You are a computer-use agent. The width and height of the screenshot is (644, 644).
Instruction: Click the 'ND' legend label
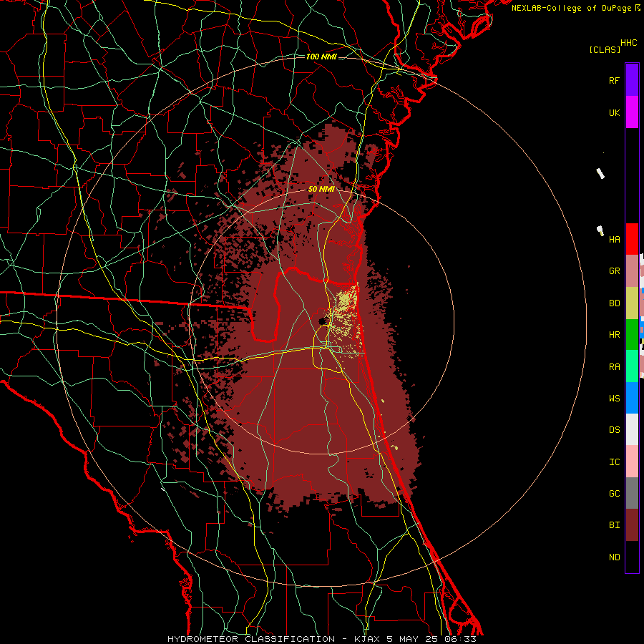pos(614,557)
